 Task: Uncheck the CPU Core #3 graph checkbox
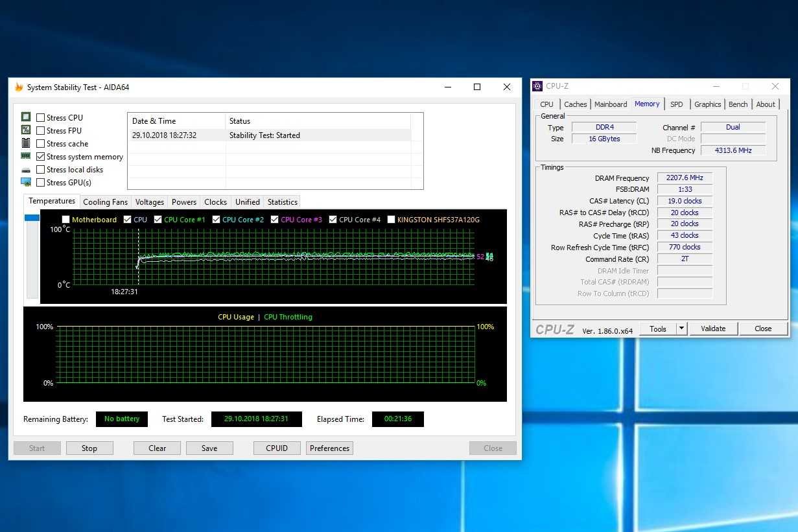click(x=275, y=220)
